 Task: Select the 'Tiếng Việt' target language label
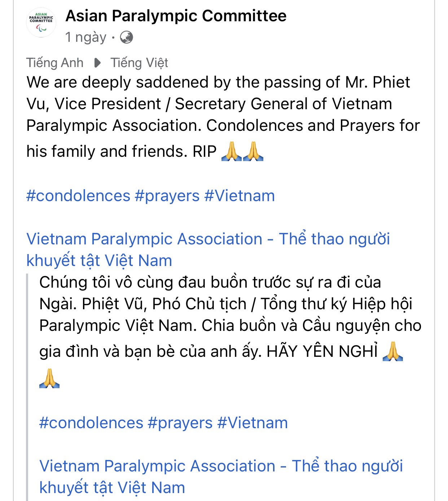pyautogui.click(x=139, y=63)
